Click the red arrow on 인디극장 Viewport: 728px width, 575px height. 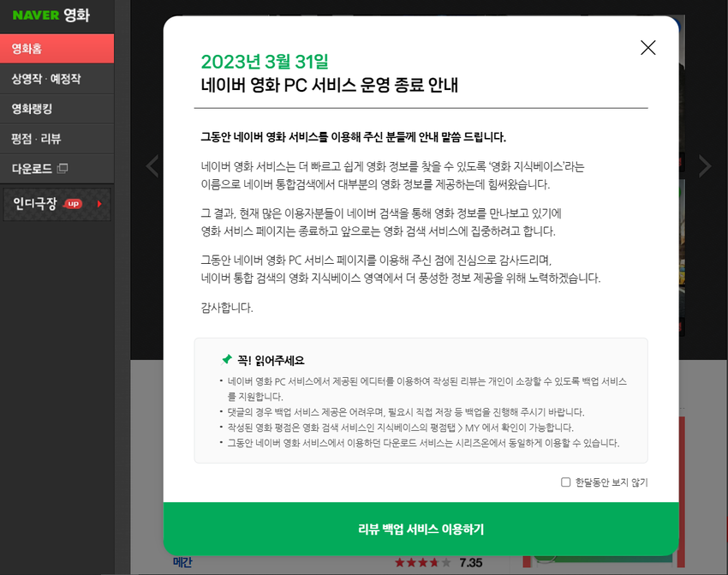click(x=99, y=204)
